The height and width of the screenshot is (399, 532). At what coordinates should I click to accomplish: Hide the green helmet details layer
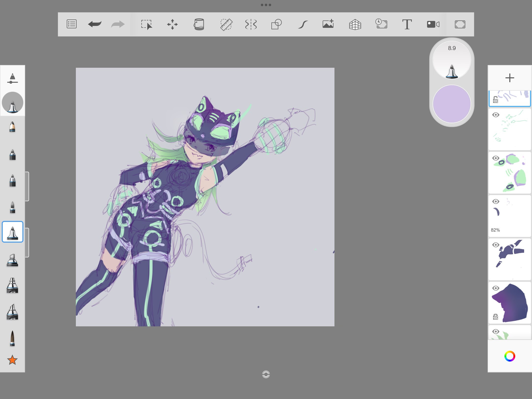496,158
